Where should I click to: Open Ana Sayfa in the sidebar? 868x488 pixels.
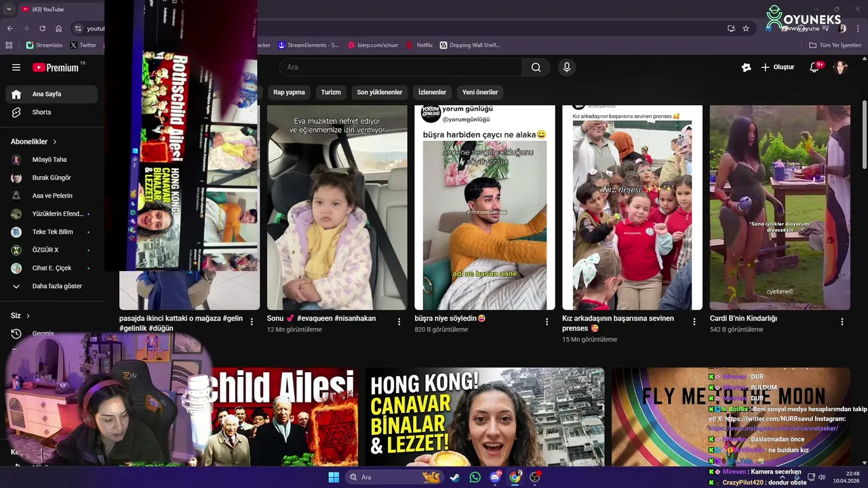click(52, 94)
